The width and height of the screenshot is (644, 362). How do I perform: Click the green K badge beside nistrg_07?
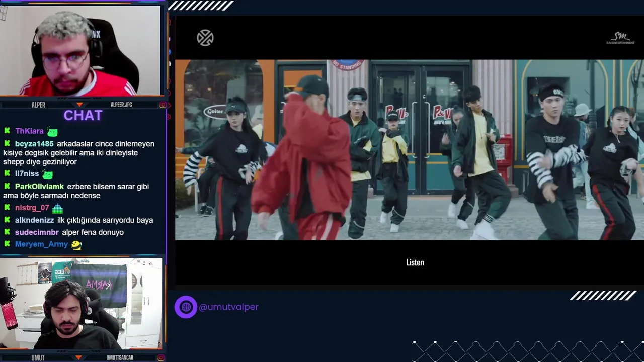pyautogui.click(x=7, y=207)
